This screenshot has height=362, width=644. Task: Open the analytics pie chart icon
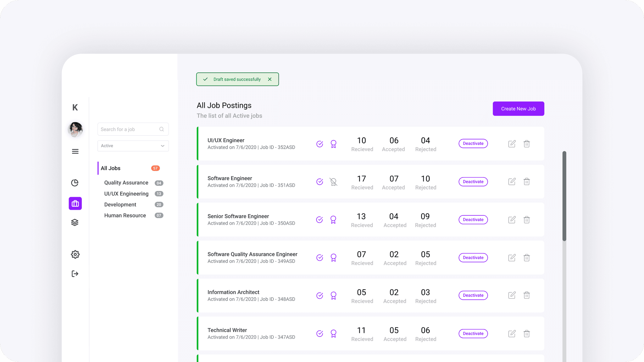click(x=75, y=183)
